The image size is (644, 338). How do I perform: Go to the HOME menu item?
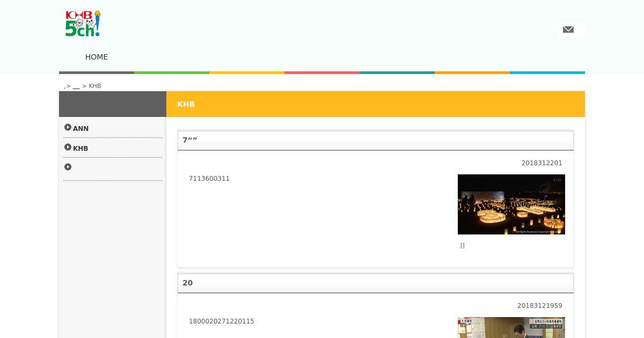(x=97, y=57)
